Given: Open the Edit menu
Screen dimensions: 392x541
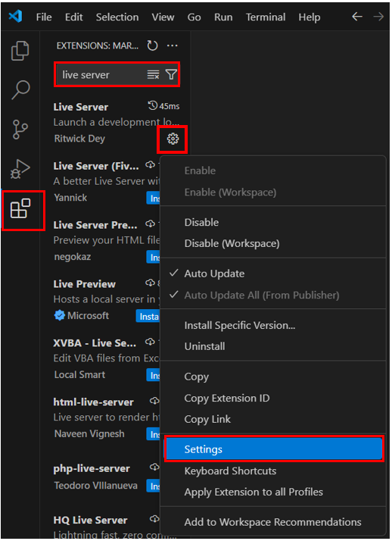Looking at the screenshot, I should coord(73,17).
